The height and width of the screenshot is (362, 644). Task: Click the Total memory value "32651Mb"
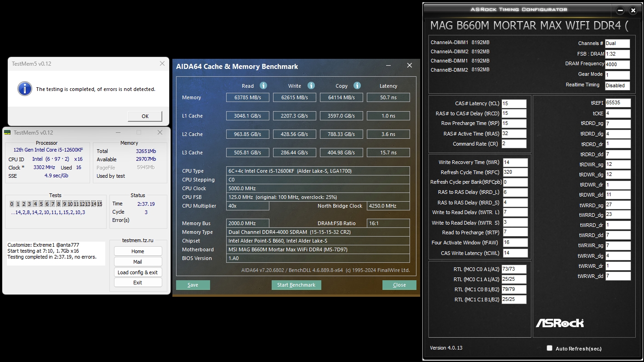(x=146, y=151)
